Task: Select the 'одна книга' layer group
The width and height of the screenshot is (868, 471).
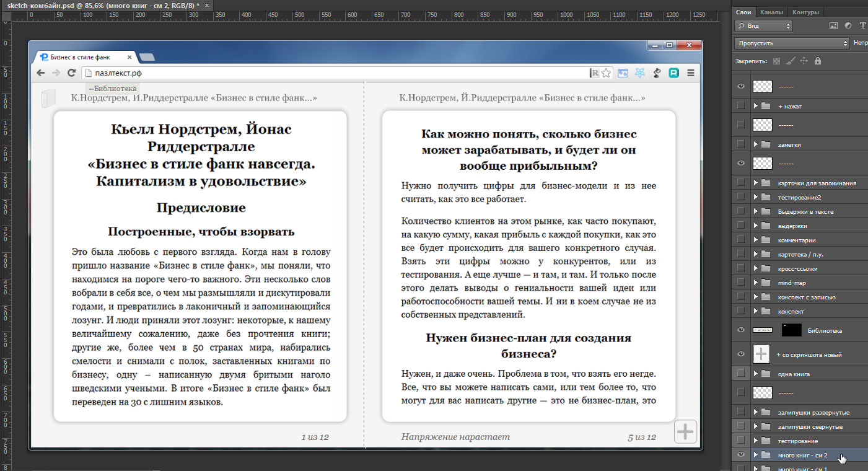Action: click(x=794, y=374)
